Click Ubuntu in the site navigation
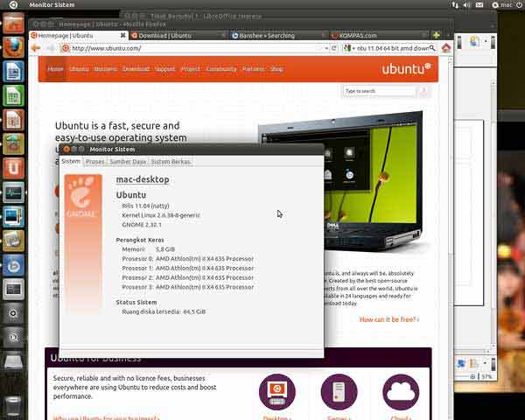 point(79,69)
